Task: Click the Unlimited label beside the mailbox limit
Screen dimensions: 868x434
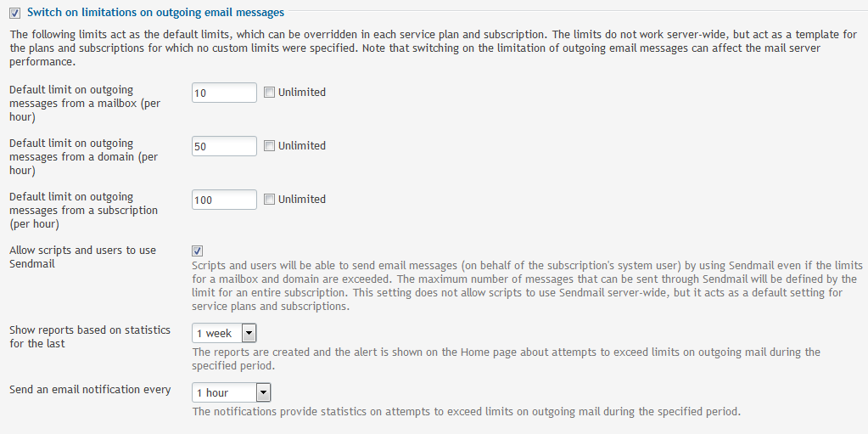Action: click(x=302, y=93)
